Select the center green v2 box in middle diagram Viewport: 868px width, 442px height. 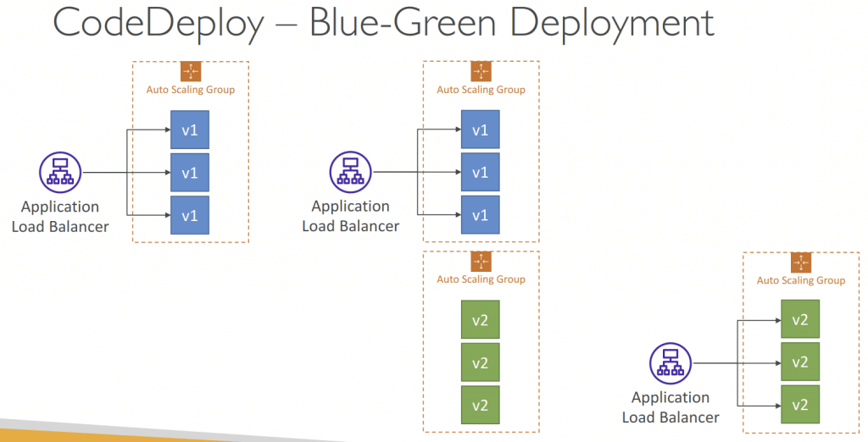(x=481, y=362)
